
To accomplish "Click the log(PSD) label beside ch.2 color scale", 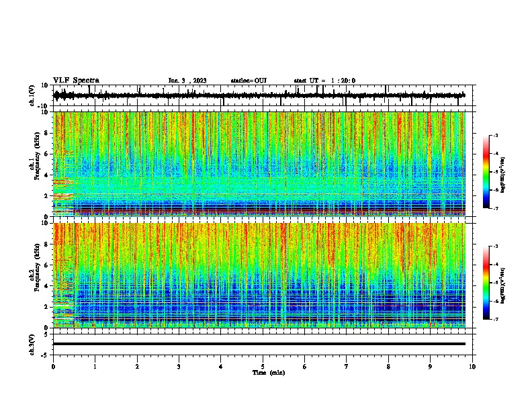I will click(x=502, y=286).
